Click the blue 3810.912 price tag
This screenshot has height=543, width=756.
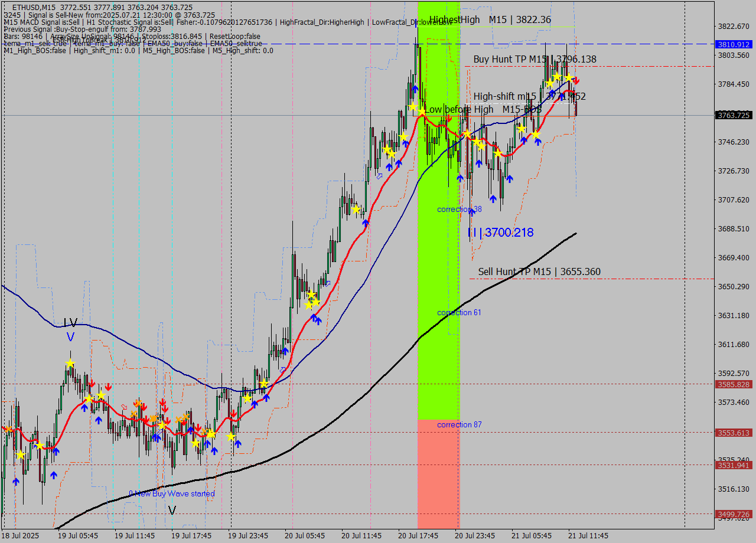(x=732, y=44)
